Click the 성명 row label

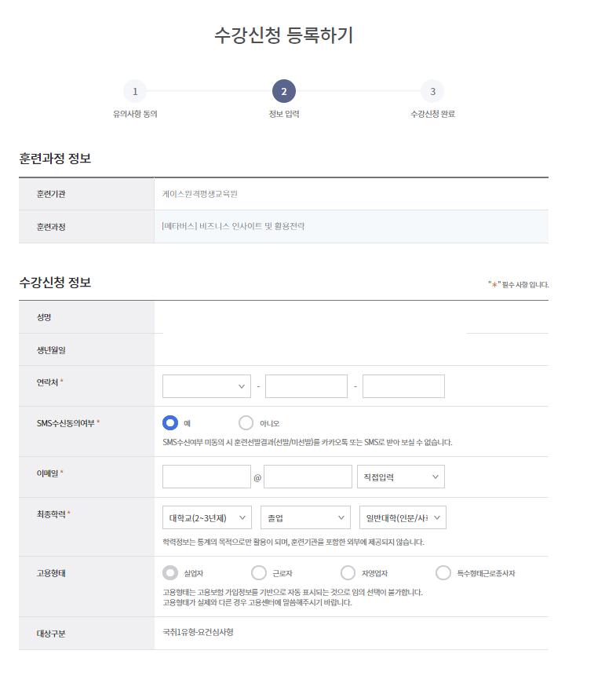(x=44, y=317)
